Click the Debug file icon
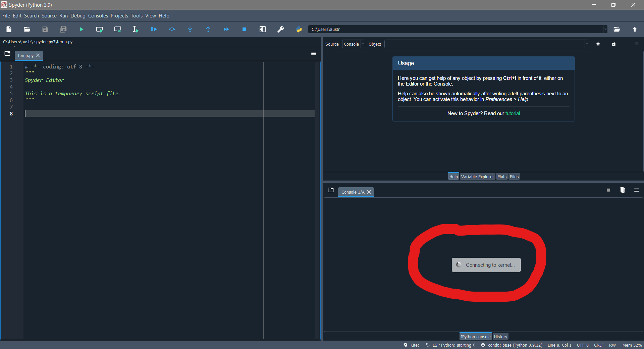The image size is (644, 349). [x=154, y=30]
